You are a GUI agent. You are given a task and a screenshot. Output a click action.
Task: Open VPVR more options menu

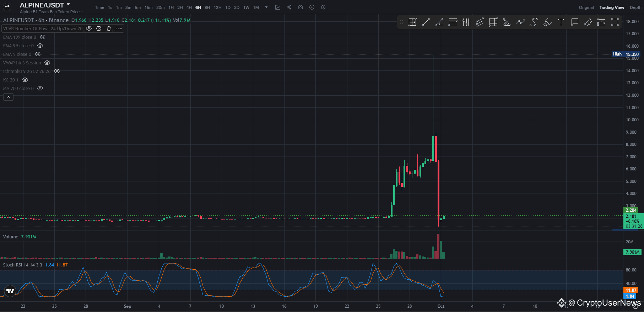pyautogui.click(x=119, y=28)
